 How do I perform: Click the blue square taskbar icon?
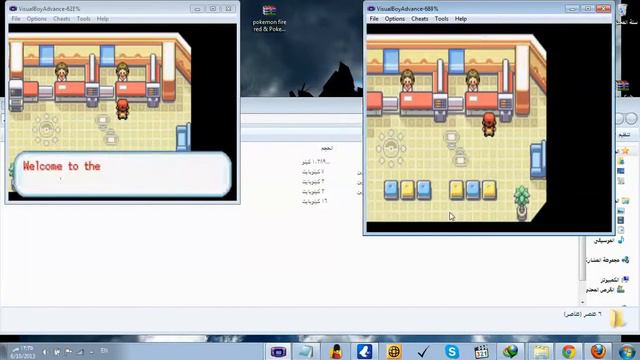(364, 351)
